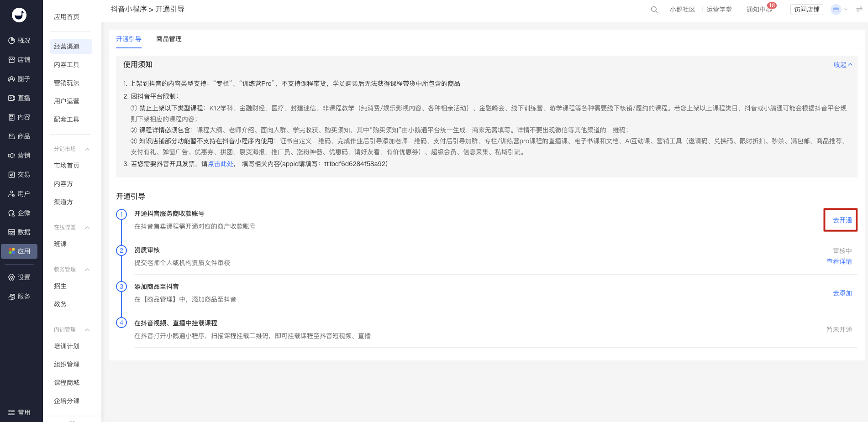
Task: Click step title 添加商品至抖音
Action: point(157,287)
